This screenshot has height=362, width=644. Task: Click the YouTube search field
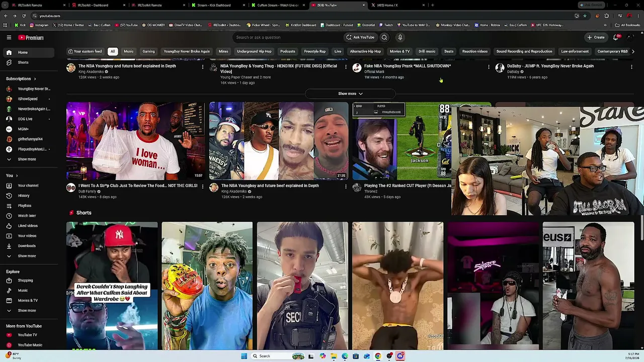tap(287, 37)
